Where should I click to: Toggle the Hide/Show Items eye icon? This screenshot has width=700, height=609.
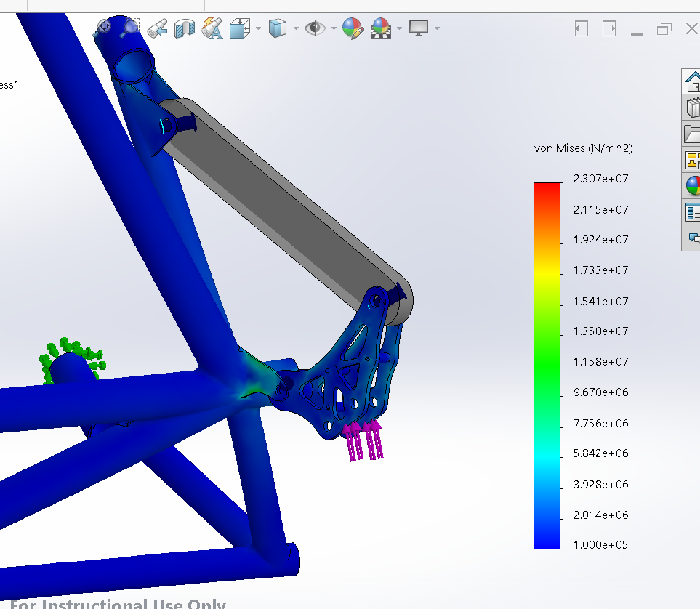coord(315,28)
